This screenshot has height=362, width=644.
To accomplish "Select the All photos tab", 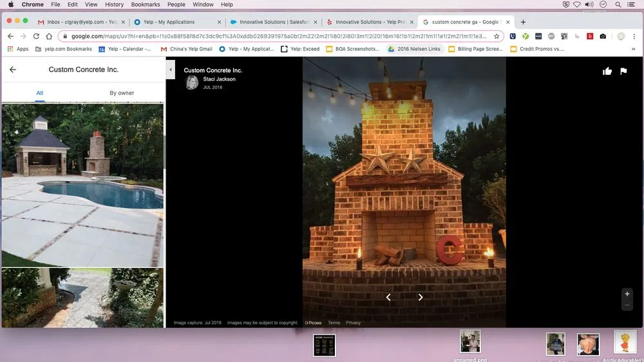I will (40, 93).
